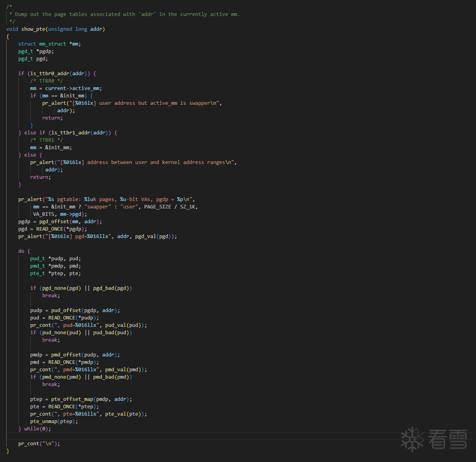Image resolution: width=476 pixels, height=462 pixels.
Task: Click the while(0) loop terminator
Action: click(x=37, y=429)
